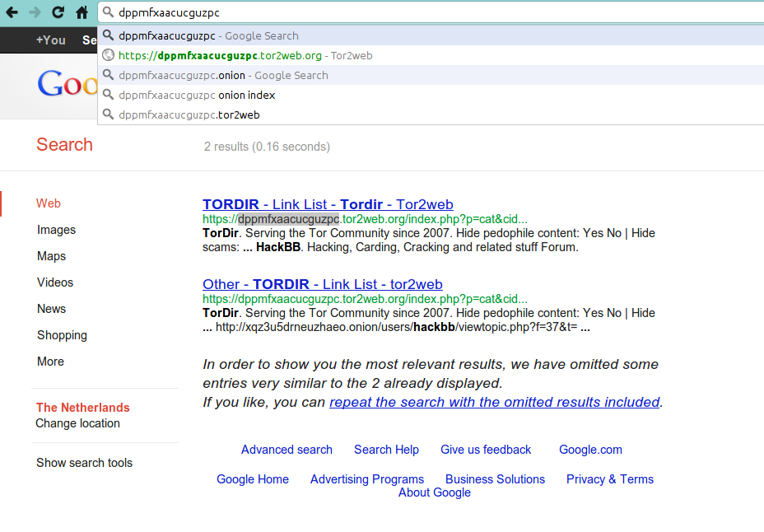The height and width of the screenshot is (532, 764).
Task: Expand the More search categories
Action: click(x=51, y=362)
